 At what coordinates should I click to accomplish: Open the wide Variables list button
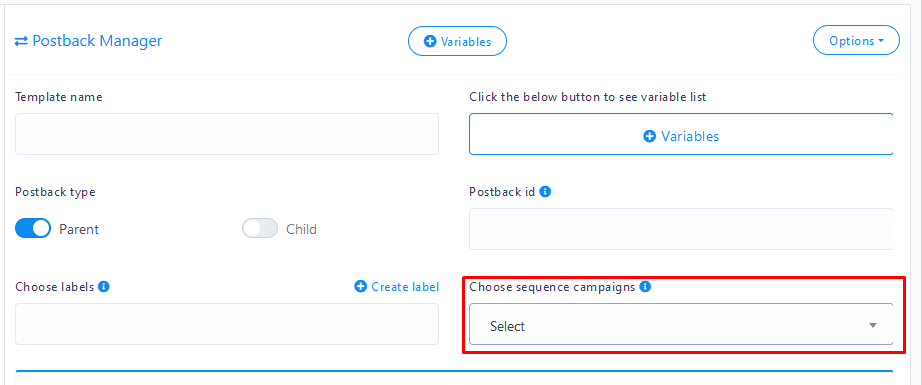[681, 134]
